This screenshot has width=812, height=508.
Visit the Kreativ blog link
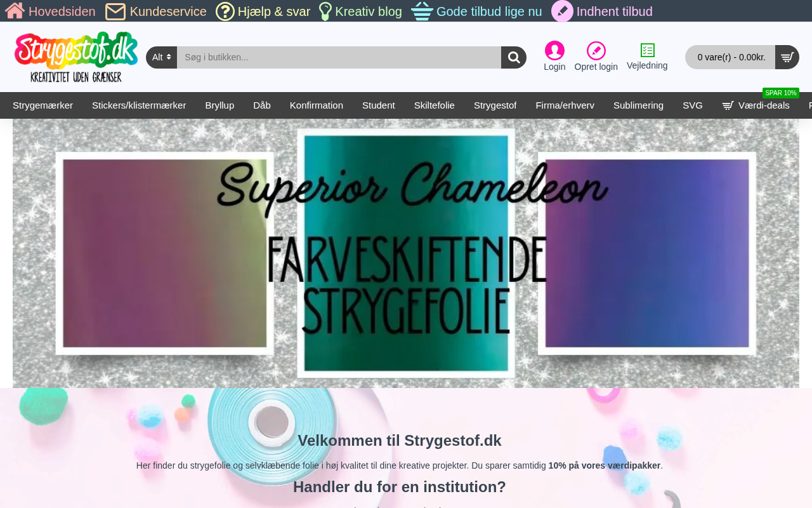[x=369, y=11]
